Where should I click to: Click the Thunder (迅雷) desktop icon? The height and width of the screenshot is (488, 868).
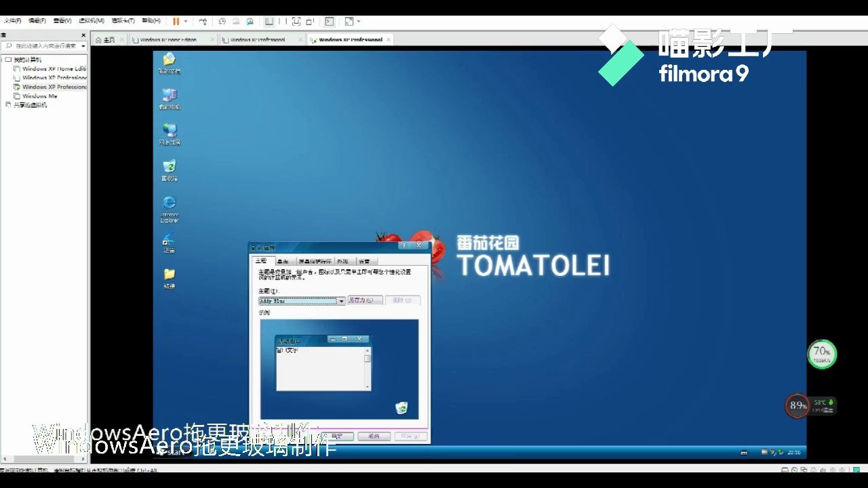[170, 242]
